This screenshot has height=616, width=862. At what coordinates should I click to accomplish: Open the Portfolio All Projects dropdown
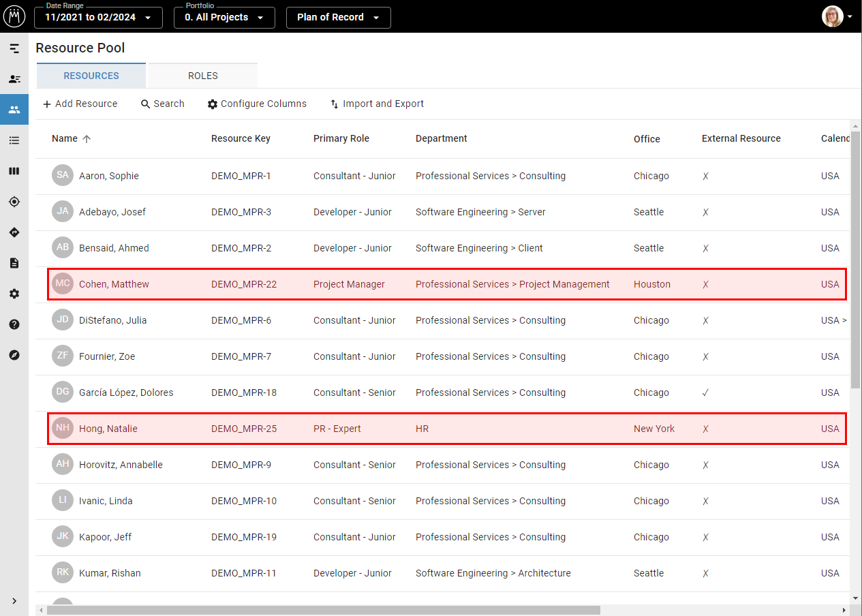pos(224,17)
